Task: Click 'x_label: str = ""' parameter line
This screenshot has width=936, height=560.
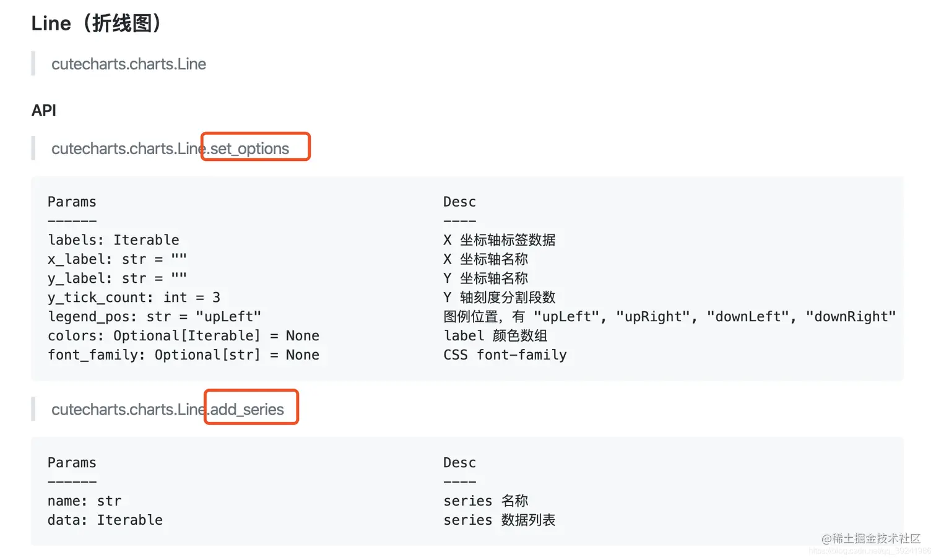Action: tap(117, 259)
